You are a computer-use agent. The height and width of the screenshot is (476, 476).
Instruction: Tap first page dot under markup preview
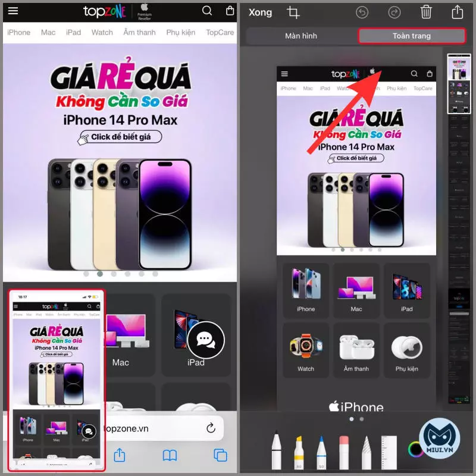point(352,419)
